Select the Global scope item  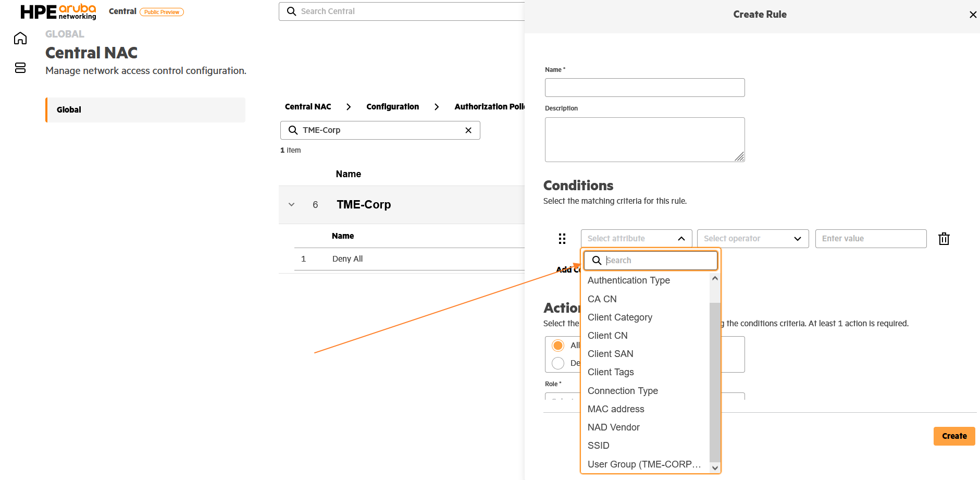[x=145, y=110]
